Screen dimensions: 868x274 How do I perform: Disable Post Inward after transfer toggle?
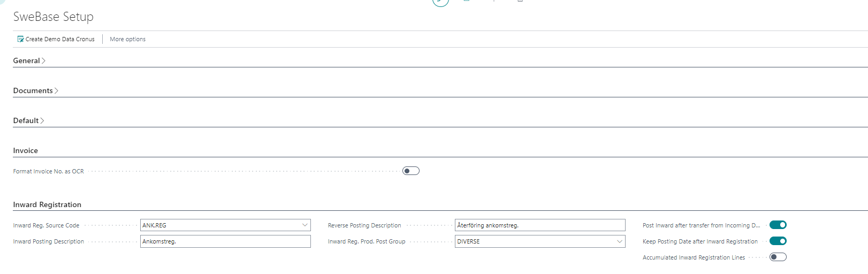point(778,225)
